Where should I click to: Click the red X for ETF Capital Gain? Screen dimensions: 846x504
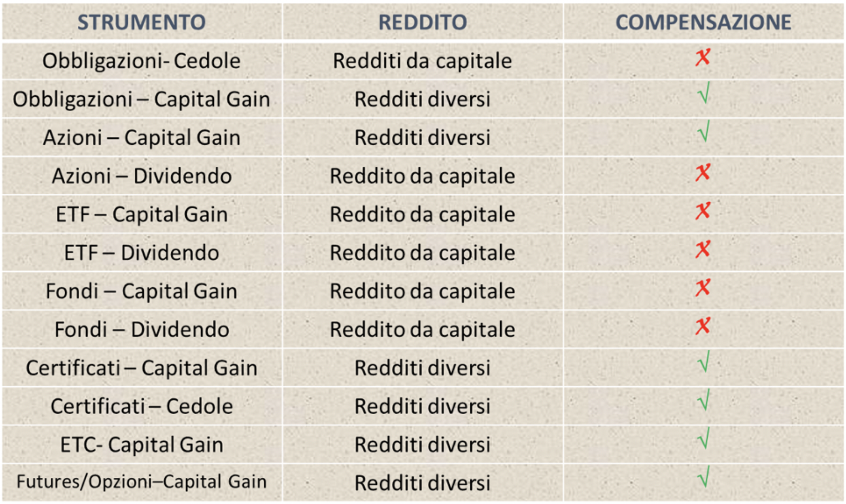[703, 211]
